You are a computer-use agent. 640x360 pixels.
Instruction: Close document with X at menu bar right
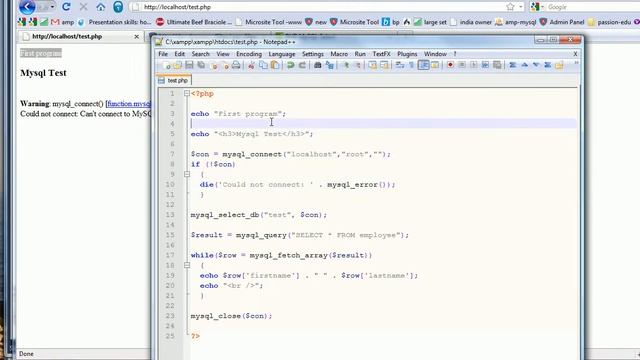tap(575, 54)
